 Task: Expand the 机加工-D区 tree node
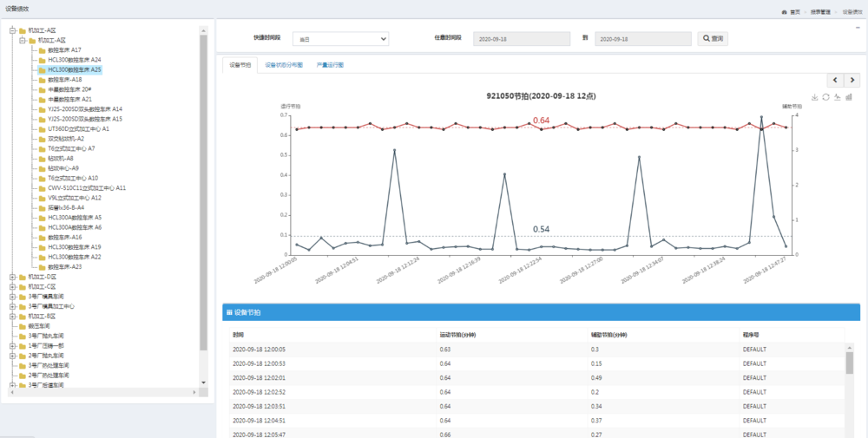pos(12,277)
